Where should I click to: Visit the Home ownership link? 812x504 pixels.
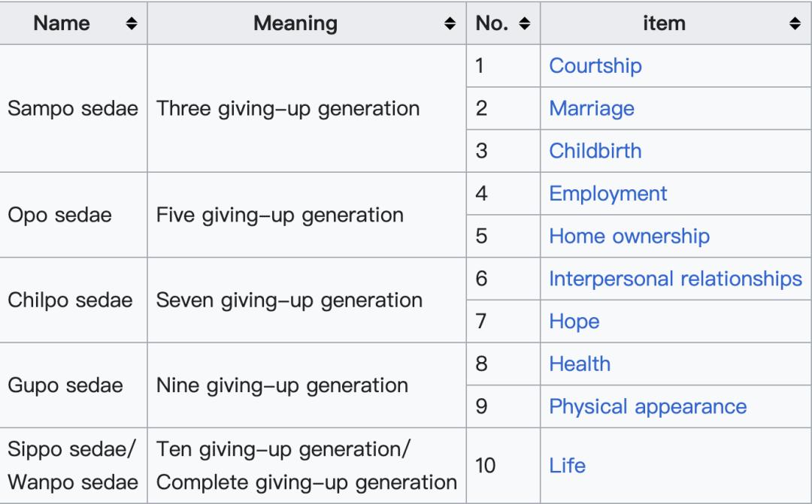click(x=629, y=236)
